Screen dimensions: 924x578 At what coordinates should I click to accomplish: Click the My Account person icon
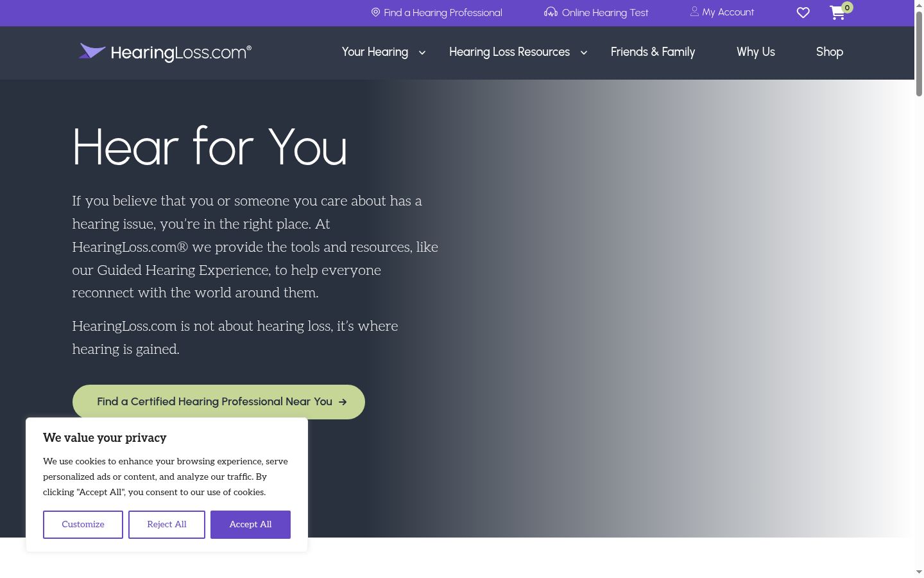[x=694, y=12]
